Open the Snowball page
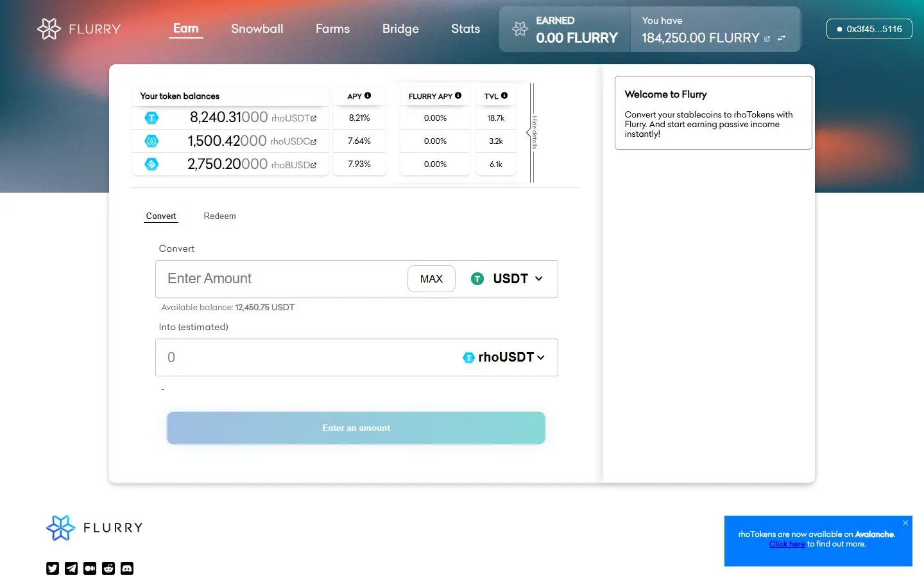The height and width of the screenshot is (578, 924). click(x=257, y=29)
